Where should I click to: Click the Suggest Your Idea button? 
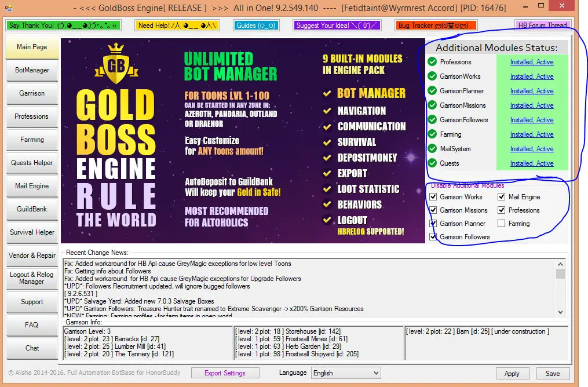(337, 25)
